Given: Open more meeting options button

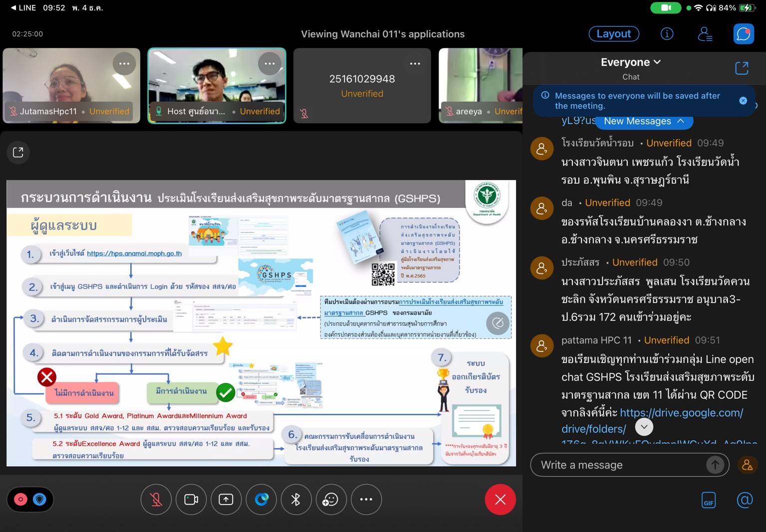Looking at the screenshot, I should click(x=366, y=499).
